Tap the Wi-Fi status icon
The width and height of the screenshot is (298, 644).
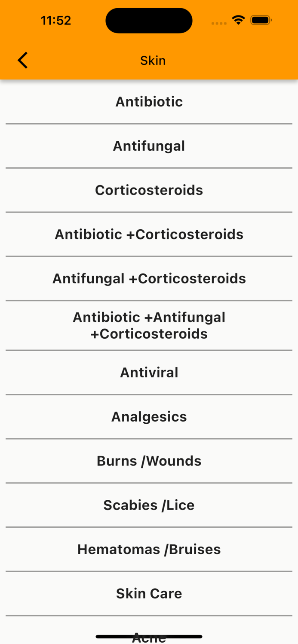click(238, 19)
